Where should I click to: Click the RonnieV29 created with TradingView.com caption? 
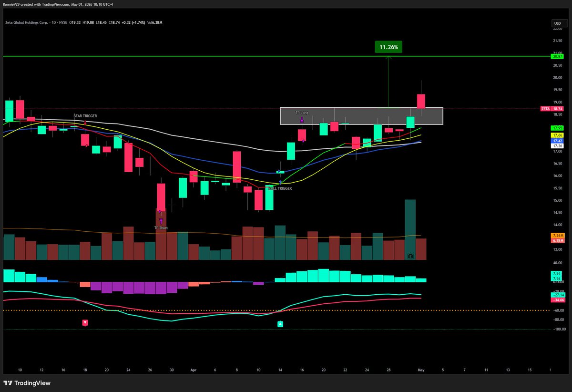tap(59, 5)
